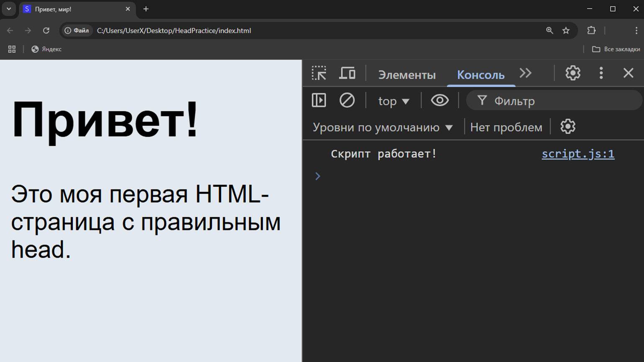Viewport: 644px width, 362px height.
Task: Clear the console output
Action: tap(347, 100)
